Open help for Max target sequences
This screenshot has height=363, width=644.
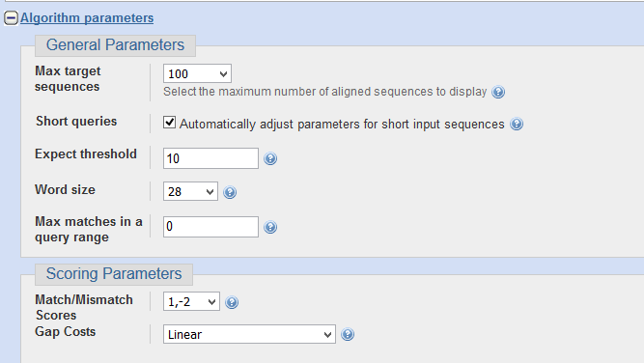pos(498,92)
